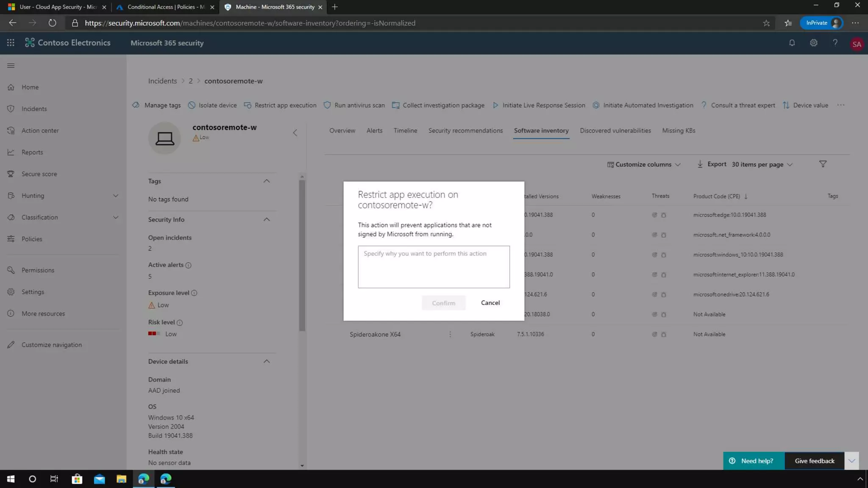Switch to the Discovered vulnerabilities tab
The width and height of the screenshot is (868, 488).
coord(615,130)
